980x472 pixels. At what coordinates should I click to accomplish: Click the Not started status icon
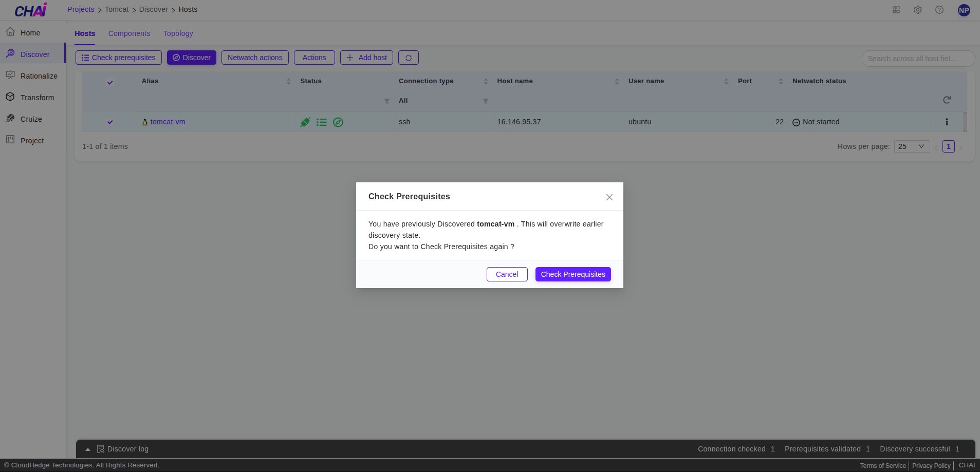(796, 122)
